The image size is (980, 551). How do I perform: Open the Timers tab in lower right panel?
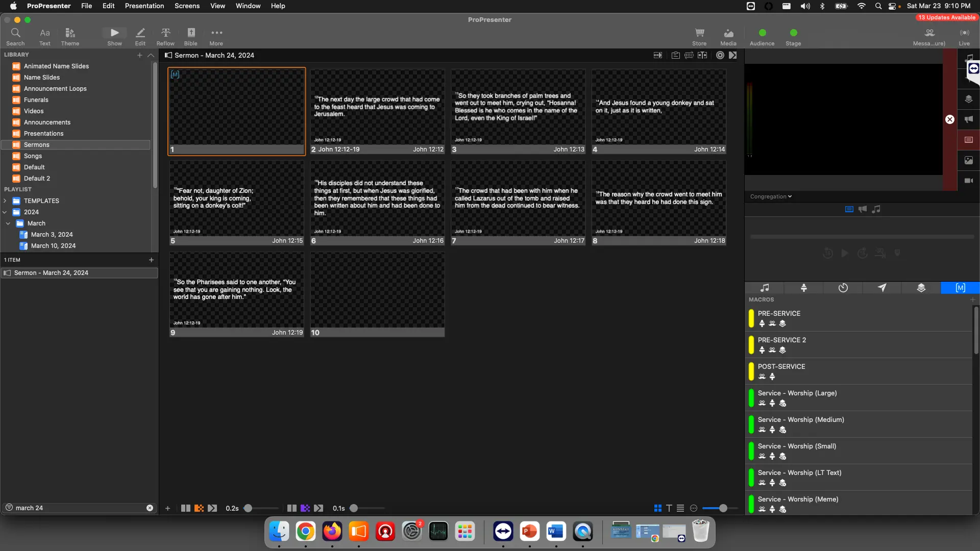click(x=843, y=288)
